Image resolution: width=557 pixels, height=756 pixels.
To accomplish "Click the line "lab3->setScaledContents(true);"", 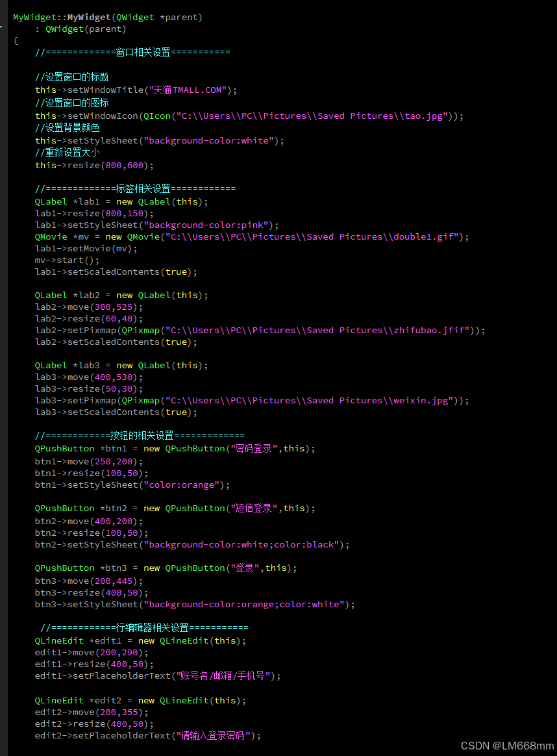I will coord(116,412).
